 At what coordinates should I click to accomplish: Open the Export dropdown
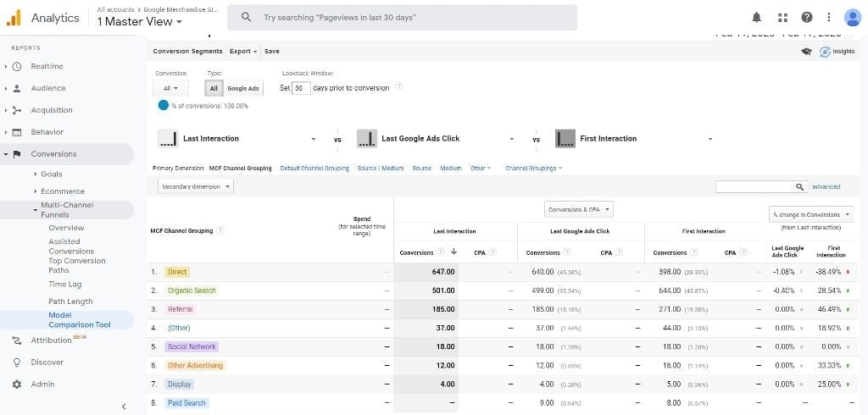(x=243, y=52)
